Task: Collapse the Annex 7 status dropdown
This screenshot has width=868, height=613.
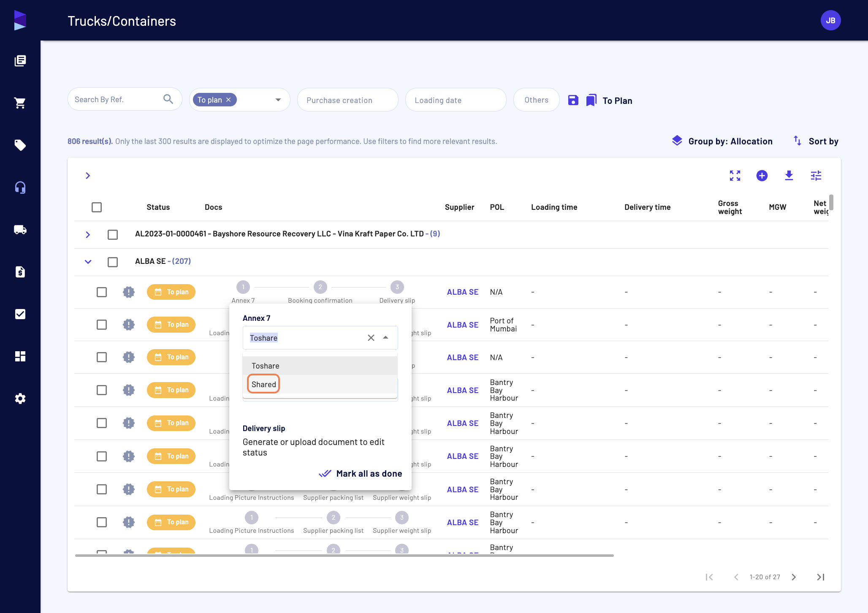Action: (x=385, y=338)
